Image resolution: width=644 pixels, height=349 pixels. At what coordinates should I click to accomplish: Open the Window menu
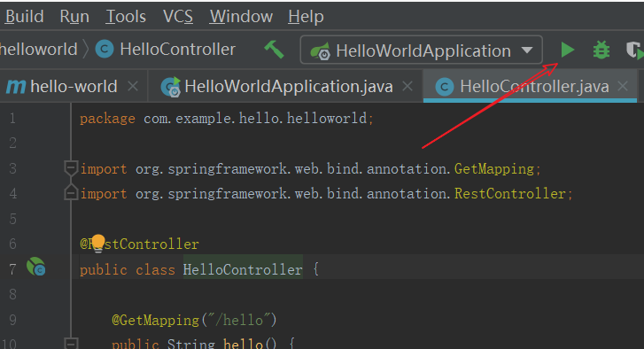point(241,17)
